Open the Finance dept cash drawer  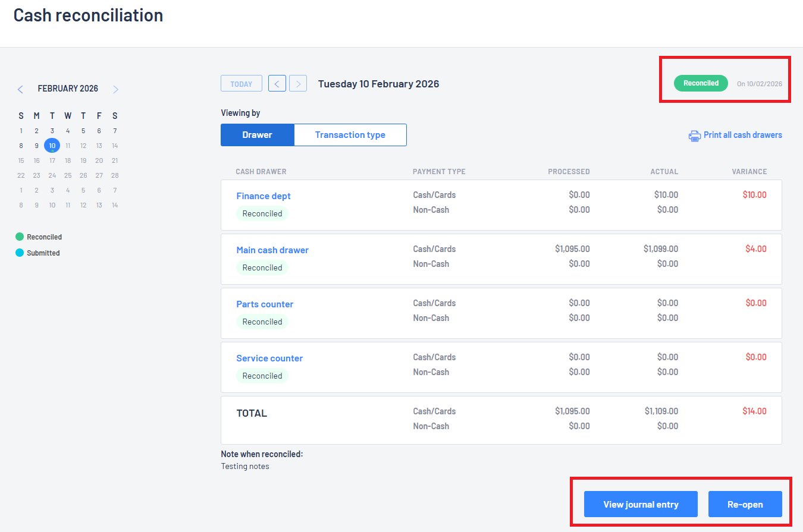click(x=264, y=196)
